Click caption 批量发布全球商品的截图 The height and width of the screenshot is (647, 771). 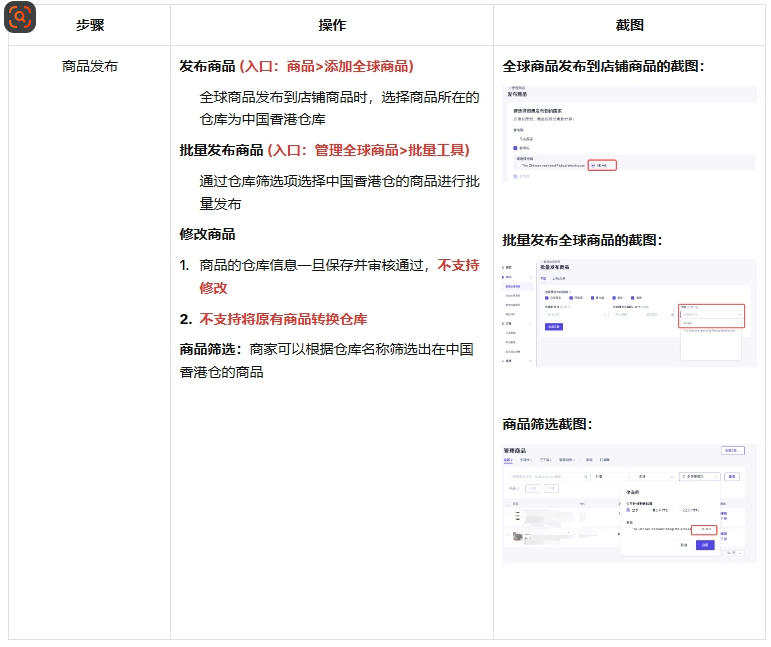[582, 240]
